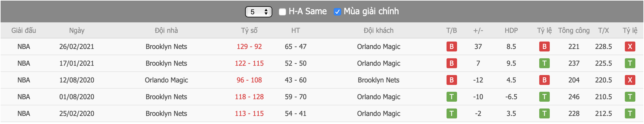Click red B badge in 26/02/2021 T/B column
The height and width of the screenshot is (124, 644).
tap(451, 46)
